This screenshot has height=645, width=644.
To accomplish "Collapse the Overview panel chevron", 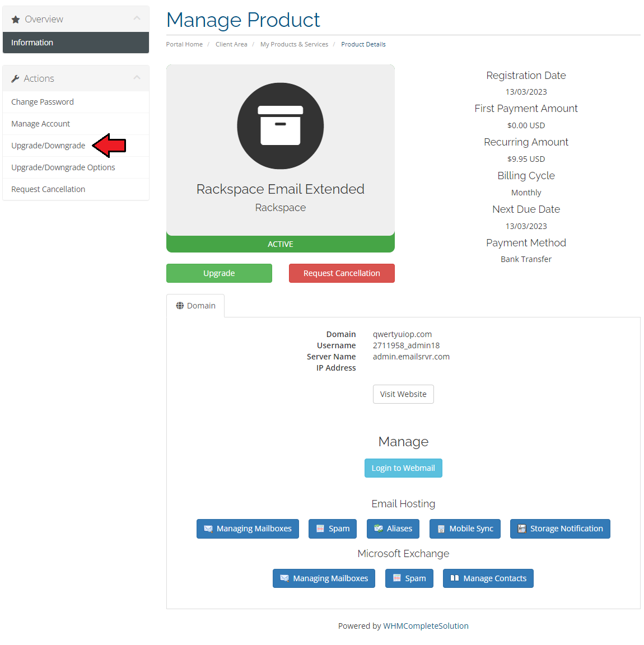I will [137, 18].
